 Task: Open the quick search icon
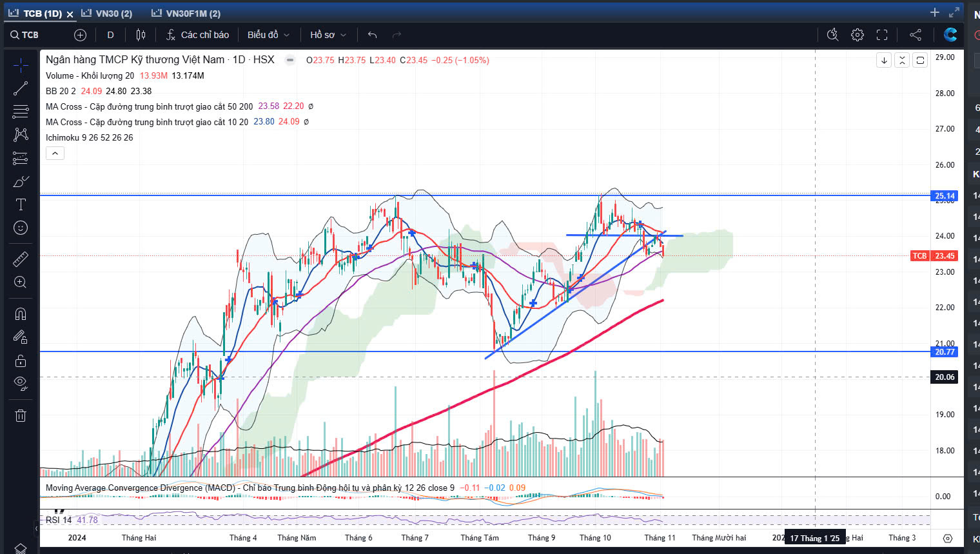832,35
